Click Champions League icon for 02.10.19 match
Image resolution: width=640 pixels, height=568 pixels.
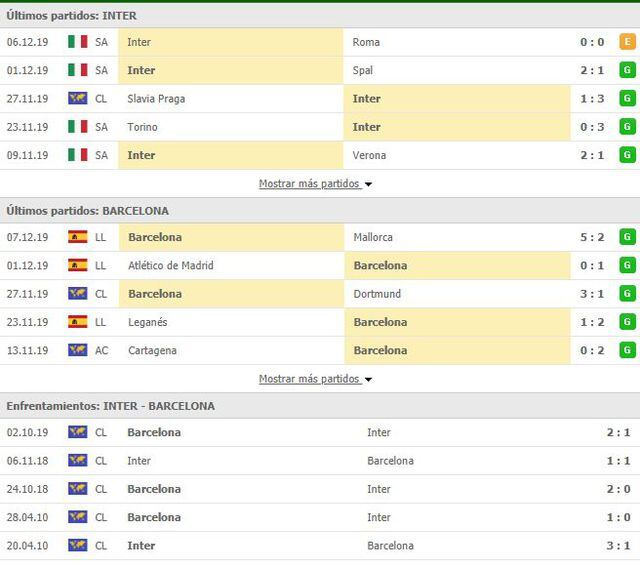(77, 433)
